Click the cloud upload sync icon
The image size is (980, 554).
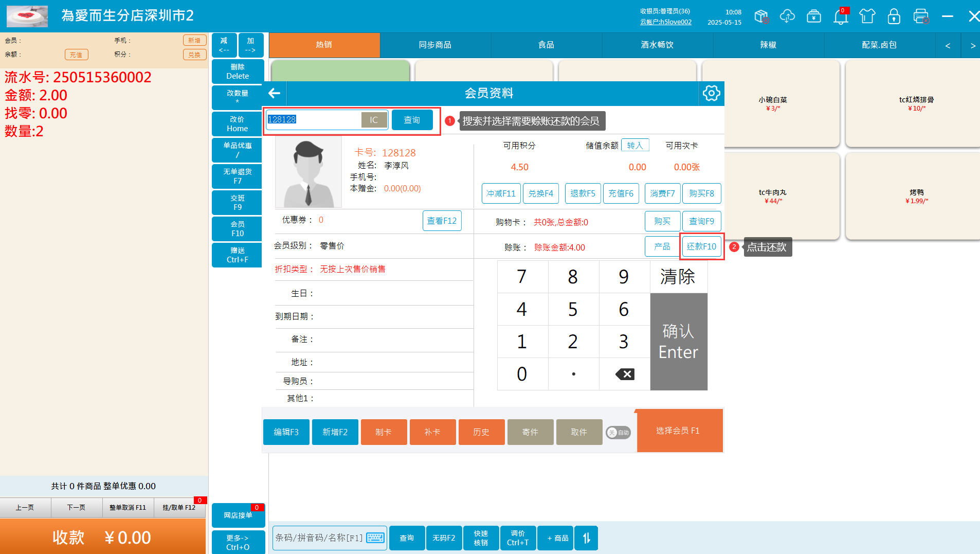click(x=787, y=16)
